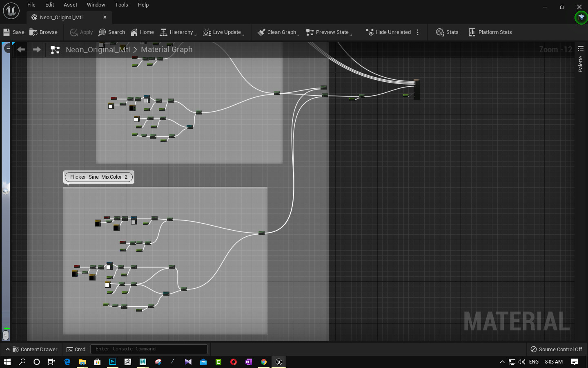Screen dimensions: 588x368
Task: Open the Cortana circle icon
Action: 37,362
